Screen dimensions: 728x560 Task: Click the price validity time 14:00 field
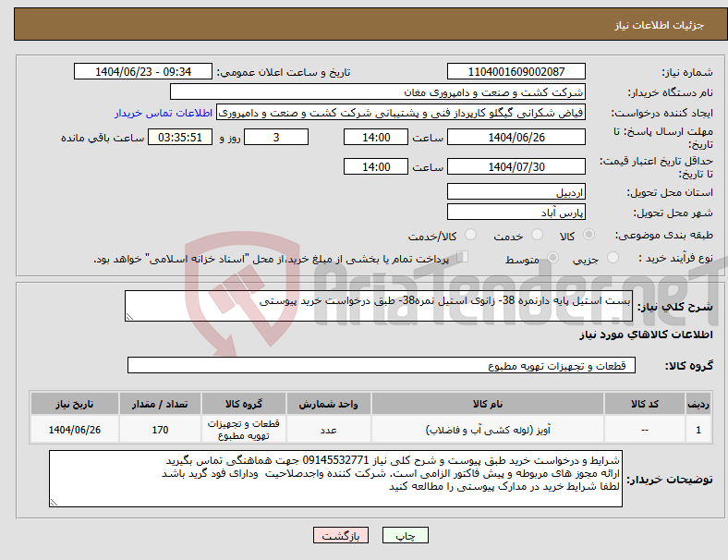pos(376,166)
